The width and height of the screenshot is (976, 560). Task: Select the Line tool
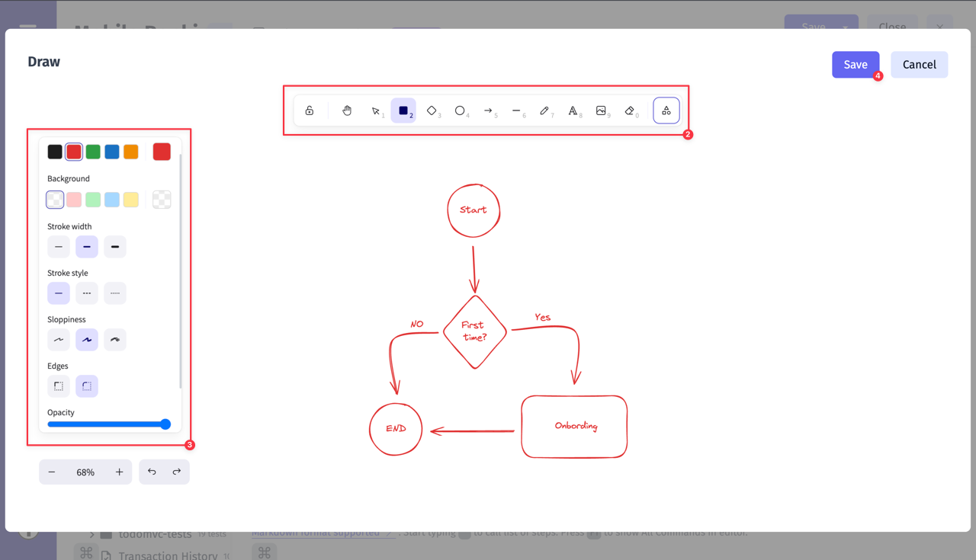[517, 110]
